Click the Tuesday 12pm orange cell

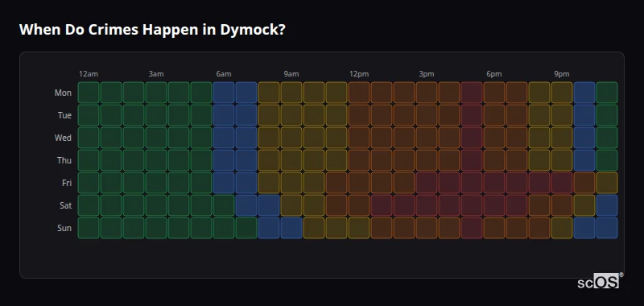[x=359, y=115]
